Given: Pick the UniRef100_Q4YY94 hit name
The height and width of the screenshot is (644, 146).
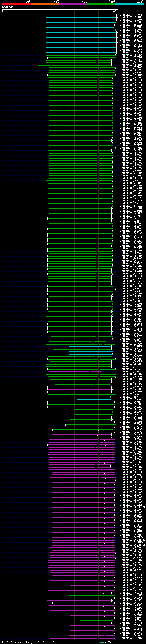Looking at the screenshot, I should click(x=131, y=376).
